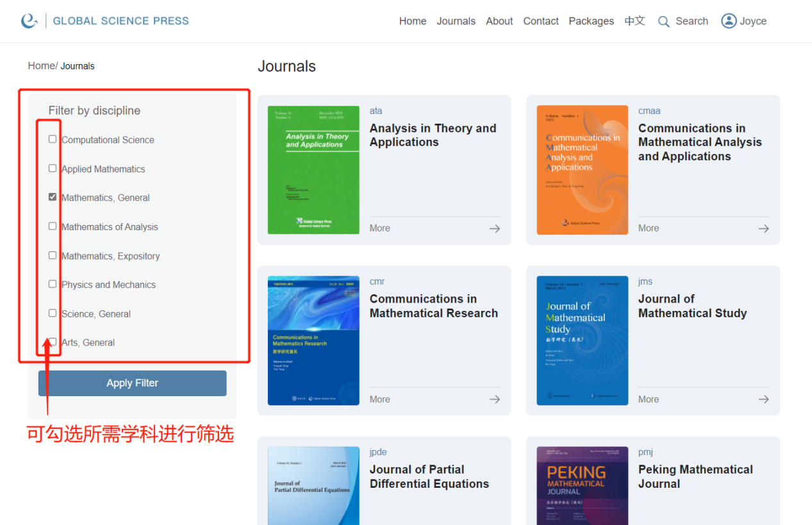Check the Applied Mathematics checkbox

[53, 168]
